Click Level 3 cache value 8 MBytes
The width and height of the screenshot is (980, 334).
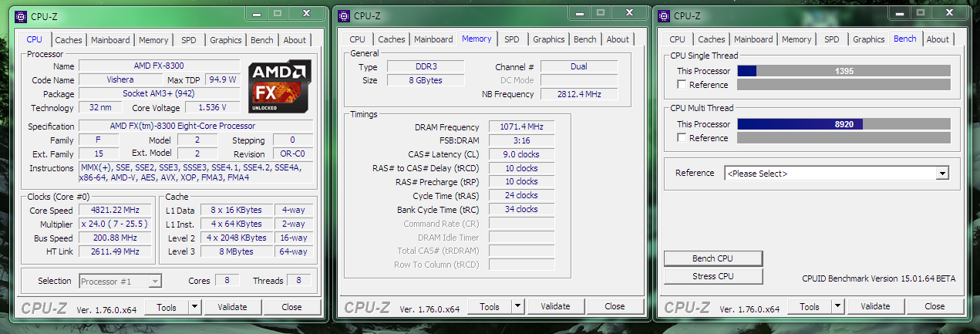(235, 251)
